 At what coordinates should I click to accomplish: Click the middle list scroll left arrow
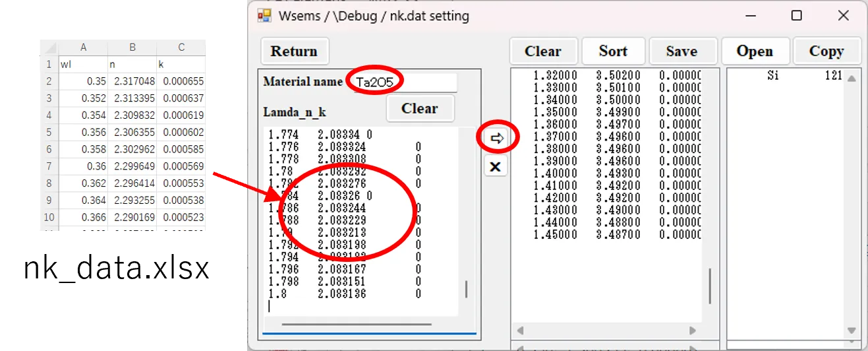pyautogui.click(x=519, y=330)
